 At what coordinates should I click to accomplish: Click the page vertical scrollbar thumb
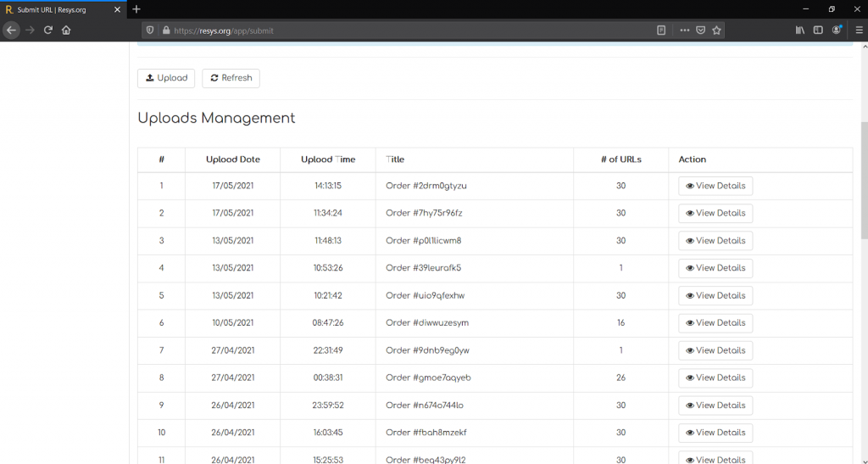pyautogui.click(x=864, y=181)
